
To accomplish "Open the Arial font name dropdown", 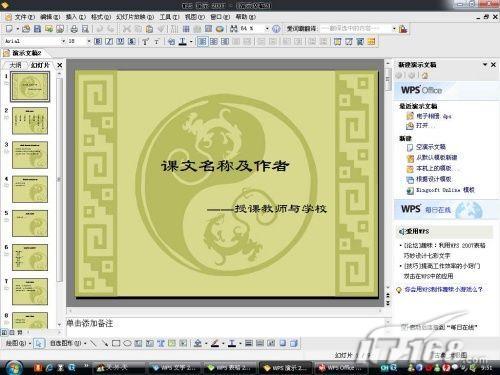I will [63, 41].
